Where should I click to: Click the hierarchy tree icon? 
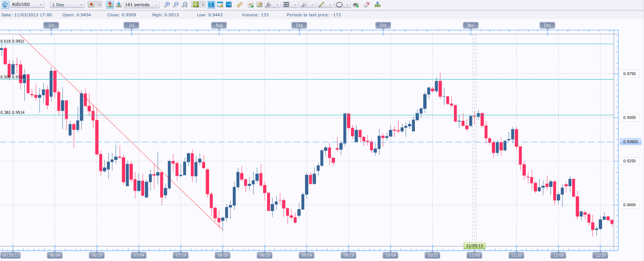pyautogui.click(x=377, y=4)
